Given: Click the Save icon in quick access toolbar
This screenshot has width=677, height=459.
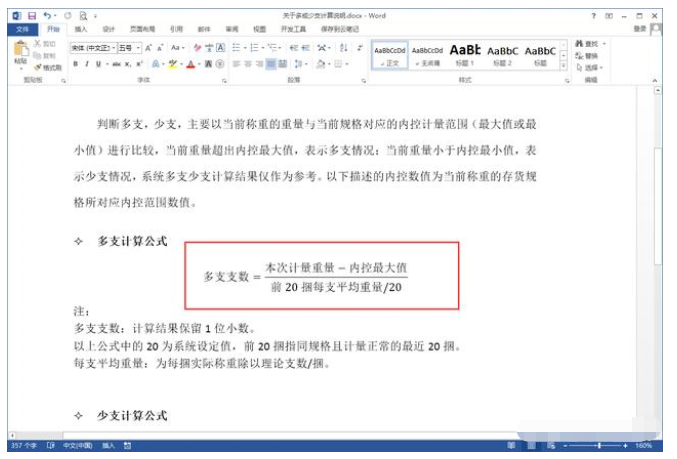Looking at the screenshot, I should tap(32, 17).
